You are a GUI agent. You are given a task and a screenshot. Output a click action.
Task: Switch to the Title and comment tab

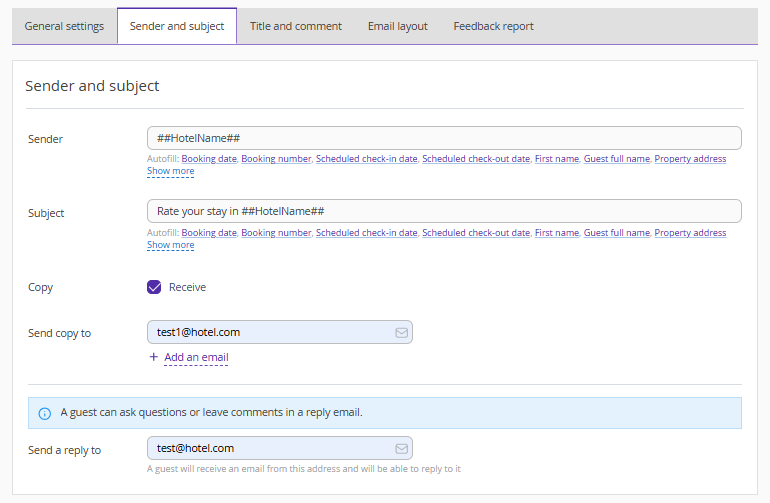point(295,26)
